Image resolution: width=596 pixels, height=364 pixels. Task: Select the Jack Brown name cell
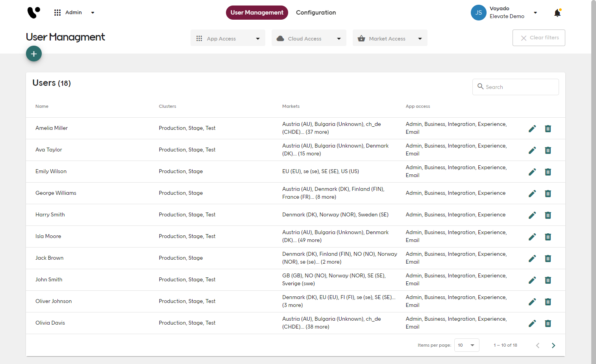pos(50,258)
